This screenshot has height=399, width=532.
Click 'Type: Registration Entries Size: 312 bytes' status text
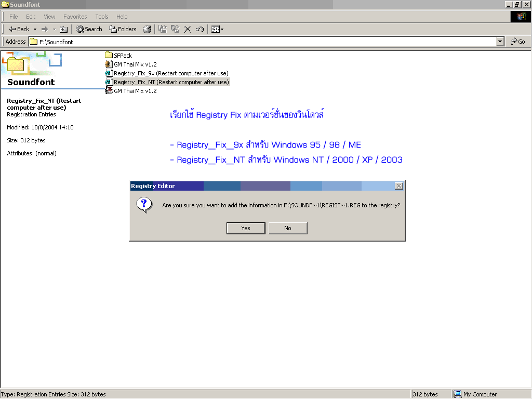[x=53, y=394]
